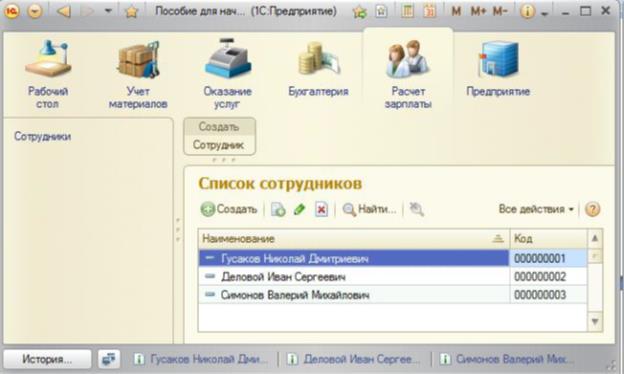Click code cell 000000001

click(x=548, y=259)
